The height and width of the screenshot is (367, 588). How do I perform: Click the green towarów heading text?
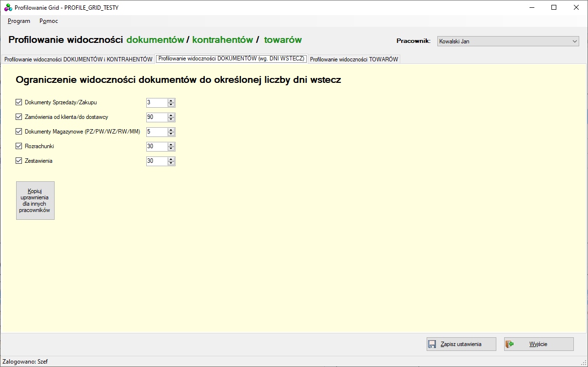[x=283, y=40]
